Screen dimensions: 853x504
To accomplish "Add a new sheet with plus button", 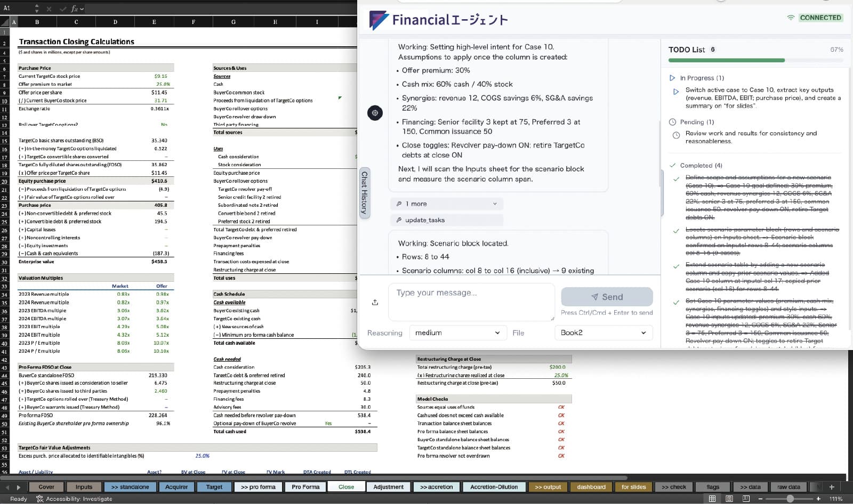I will click(x=832, y=487).
